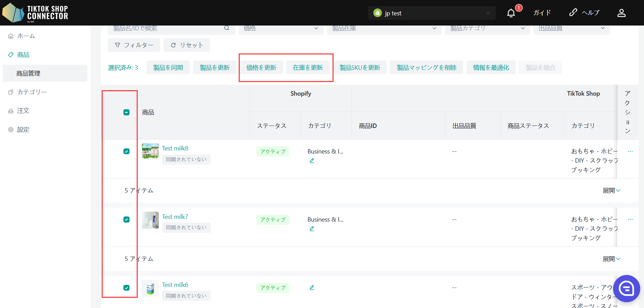Uncheck the Test milk8 row checkbox
644x308 pixels.
click(126, 151)
